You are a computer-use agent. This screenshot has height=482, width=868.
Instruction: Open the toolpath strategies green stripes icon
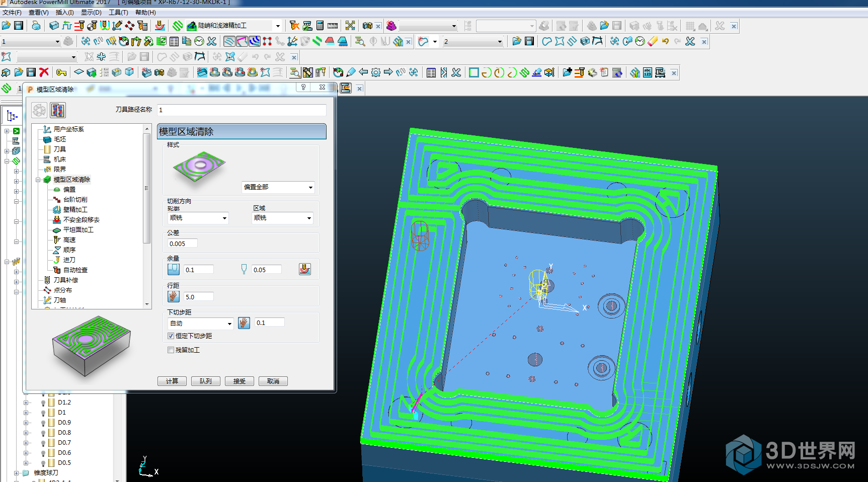click(178, 26)
